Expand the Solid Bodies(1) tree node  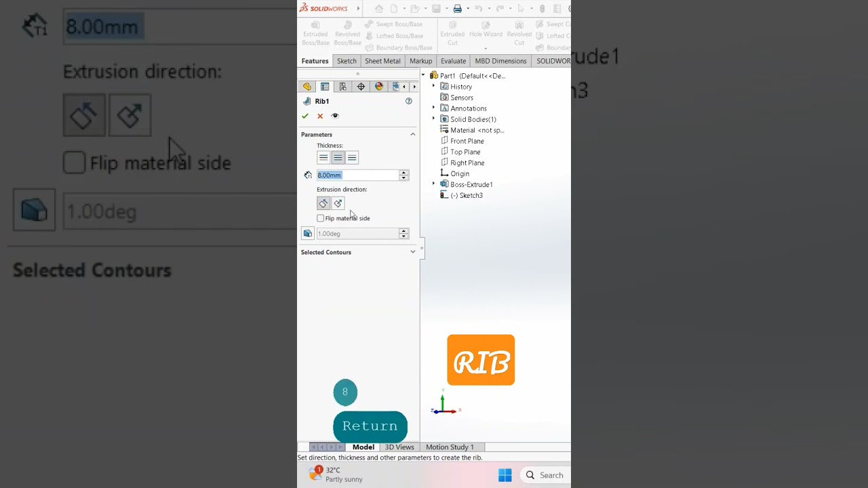(434, 119)
